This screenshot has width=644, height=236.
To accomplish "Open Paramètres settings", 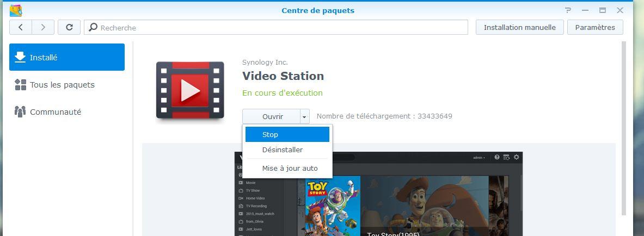I will point(595,28).
